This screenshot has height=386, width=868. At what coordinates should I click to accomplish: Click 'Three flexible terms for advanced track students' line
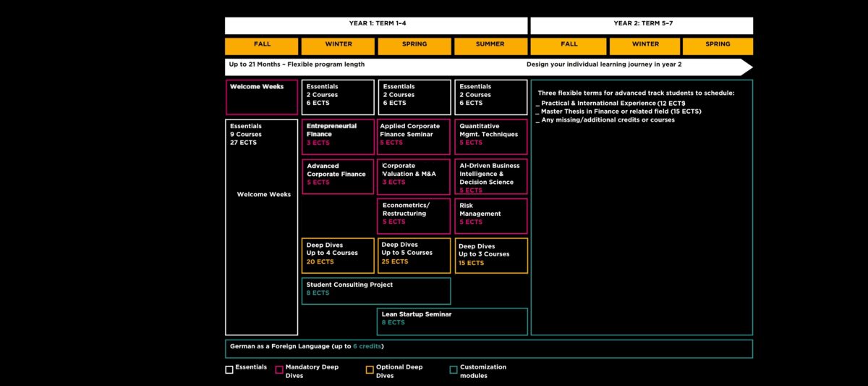tap(636, 93)
